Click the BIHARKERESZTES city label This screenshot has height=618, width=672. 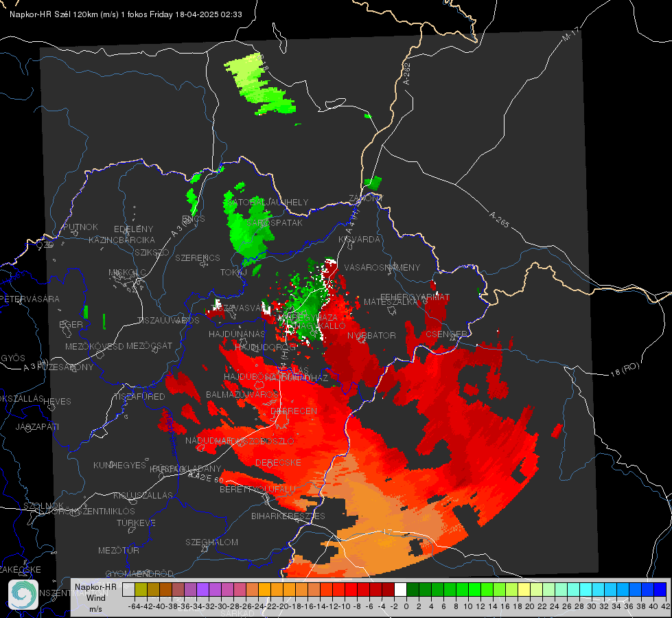pyautogui.click(x=288, y=516)
